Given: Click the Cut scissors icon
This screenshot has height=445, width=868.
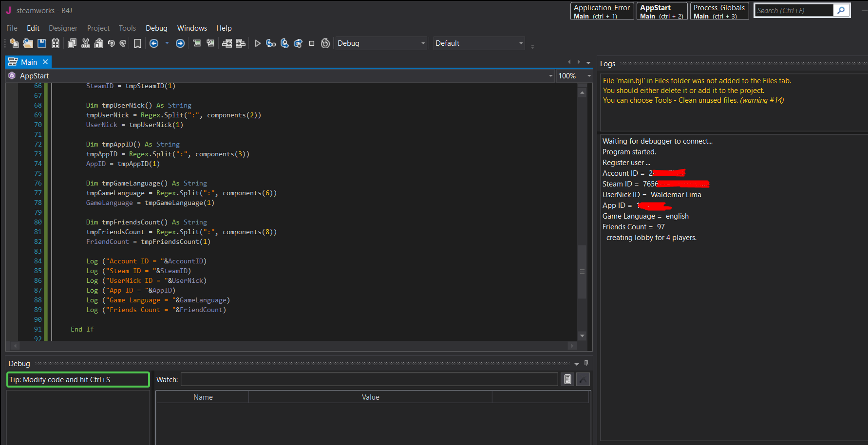Looking at the screenshot, I should (86, 43).
